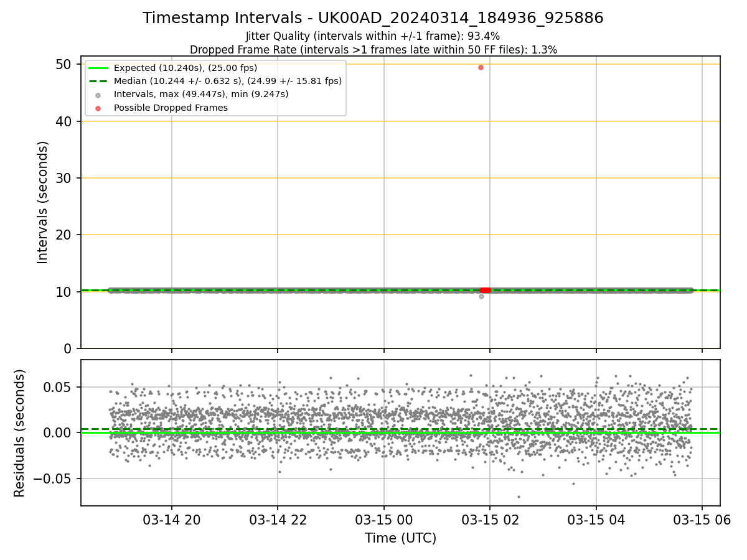Click the red outlier point near 49 seconds

(x=481, y=67)
